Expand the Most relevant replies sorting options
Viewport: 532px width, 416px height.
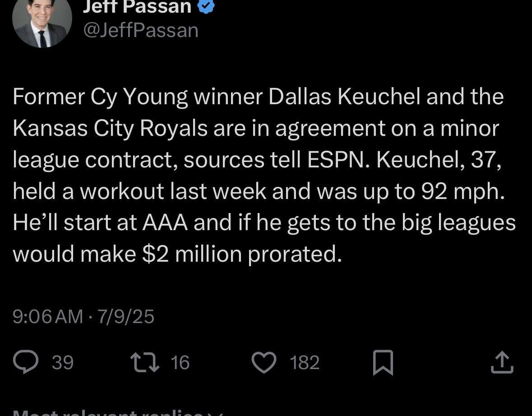pos(113,413)
